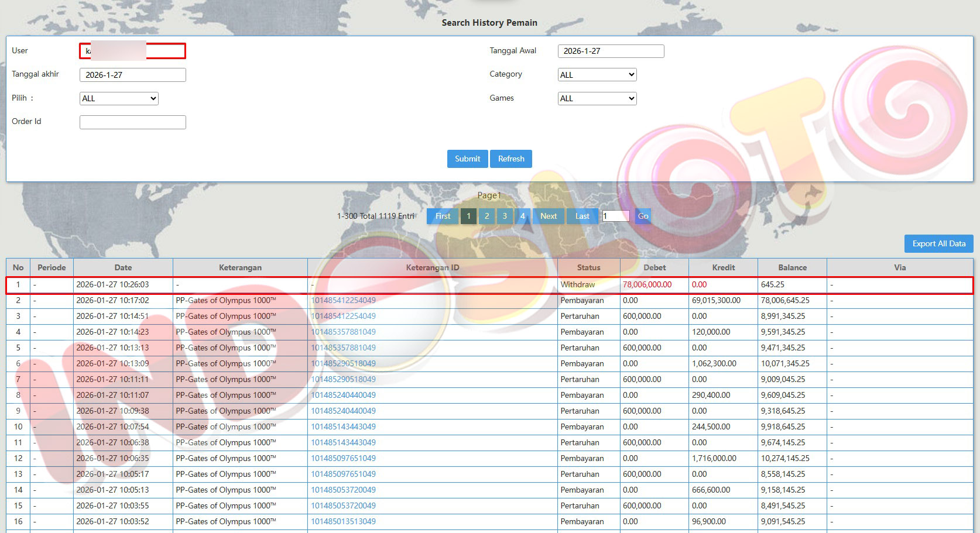Click the First page button
Image resolution: width=980 pixels, height=533 pixels.
[x=443, y=216]
